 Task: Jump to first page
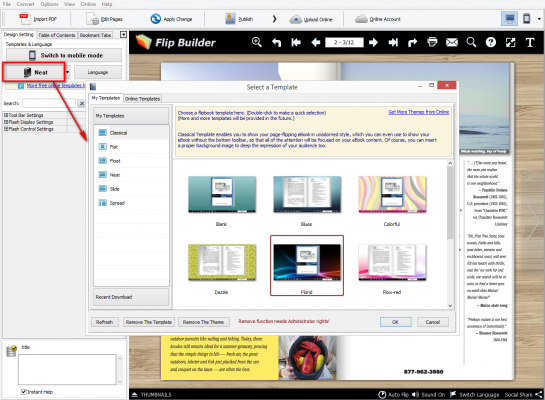point(296,42)
